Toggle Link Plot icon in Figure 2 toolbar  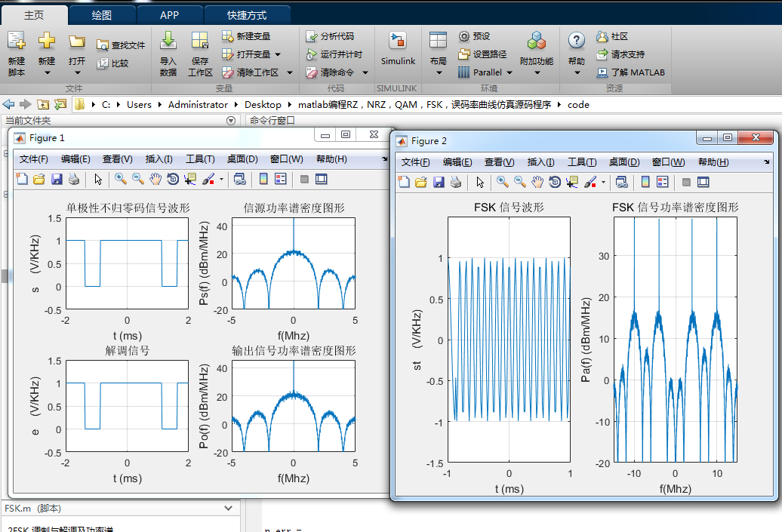(621, 182)
